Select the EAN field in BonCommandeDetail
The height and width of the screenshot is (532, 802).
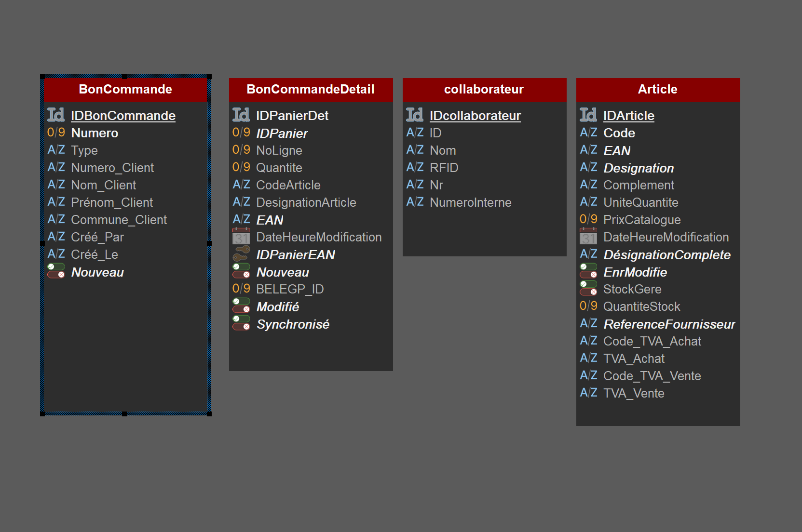(x=270, y=220)
